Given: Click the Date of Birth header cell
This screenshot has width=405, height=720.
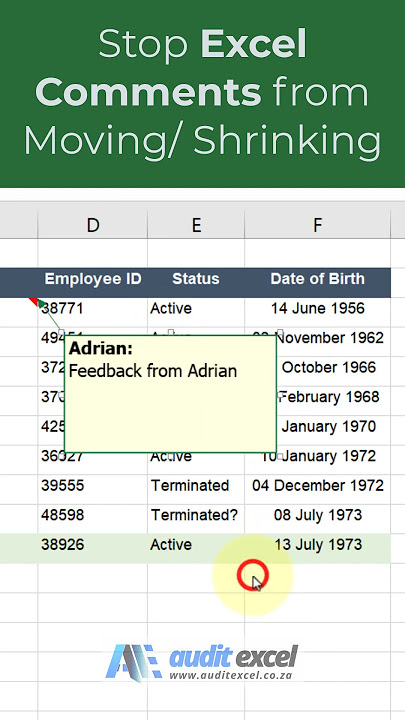Looking at the screenshot, I should (317, 279).
